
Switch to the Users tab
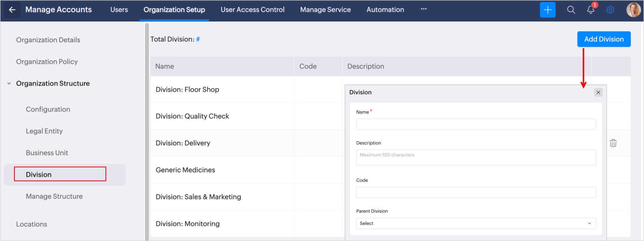click(119, 10)
